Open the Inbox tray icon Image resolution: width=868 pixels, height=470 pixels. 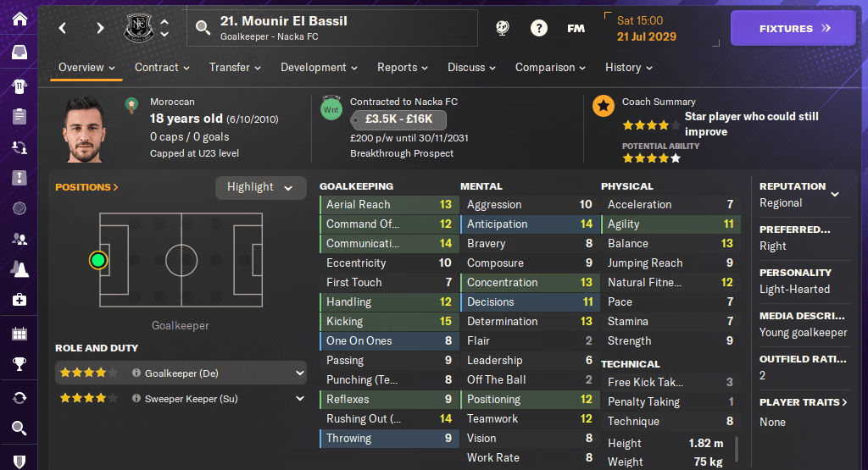[x=19, y=53]
